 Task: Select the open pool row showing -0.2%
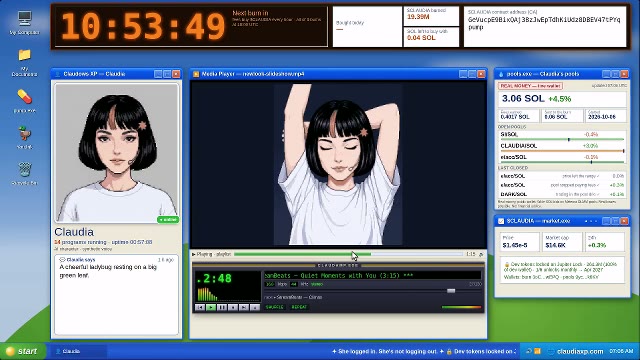[x=562, y=158]
